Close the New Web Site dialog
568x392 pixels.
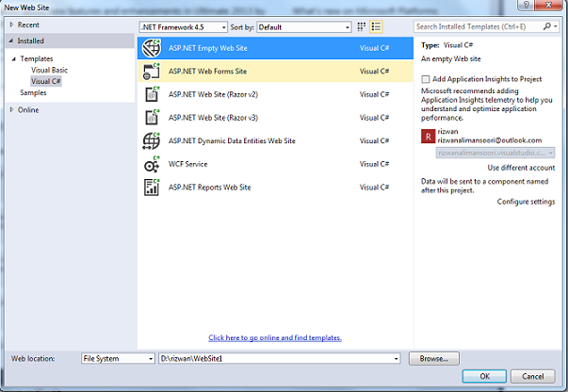[x=548, y=5]
